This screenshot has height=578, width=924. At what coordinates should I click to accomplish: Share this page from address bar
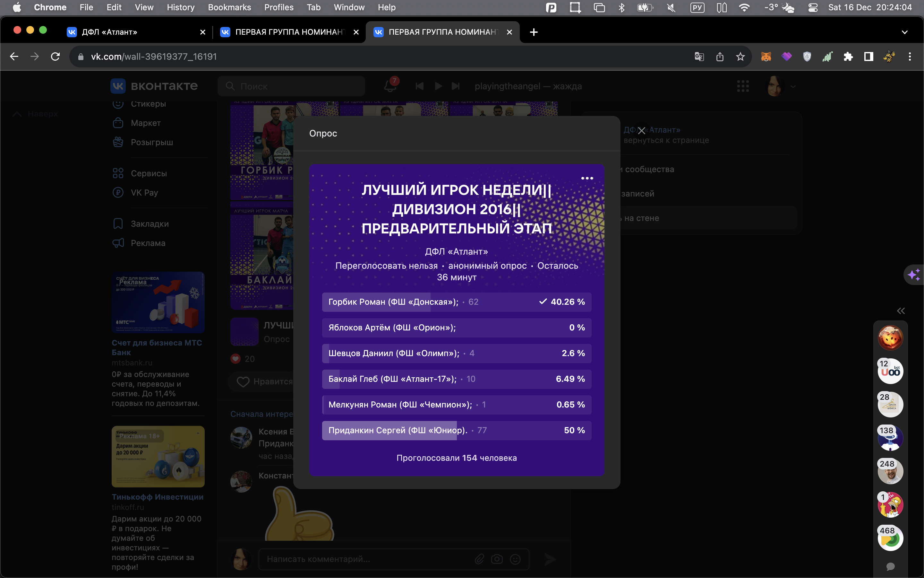pos(720,57)
